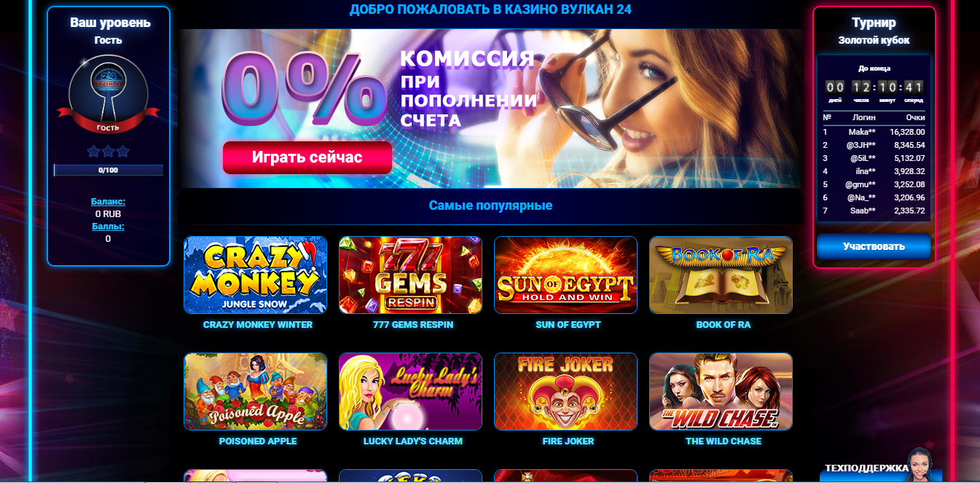980x483 pixels.
Task: Click the Участвовать tournament button
Action: pyautogui.click(x=874, y=246)
